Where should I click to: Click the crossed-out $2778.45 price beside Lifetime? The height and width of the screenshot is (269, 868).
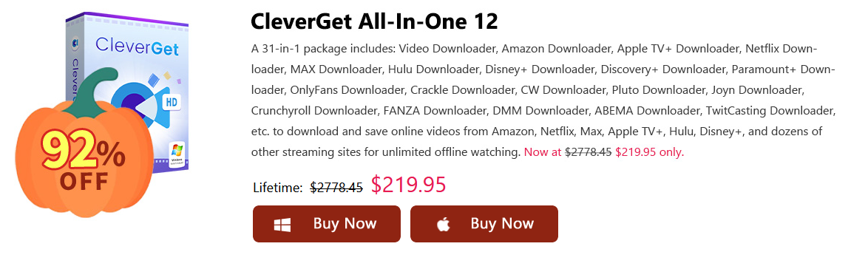pos(336,187)
